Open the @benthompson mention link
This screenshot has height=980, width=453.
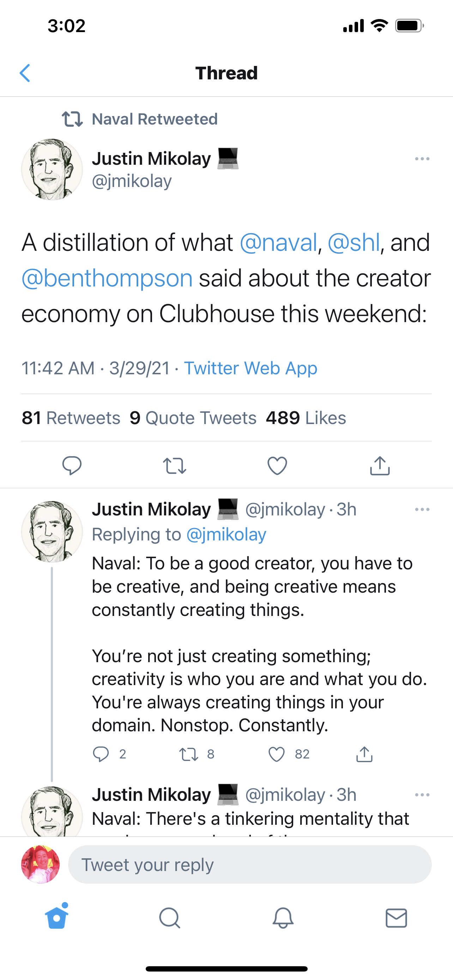(107, 278)
